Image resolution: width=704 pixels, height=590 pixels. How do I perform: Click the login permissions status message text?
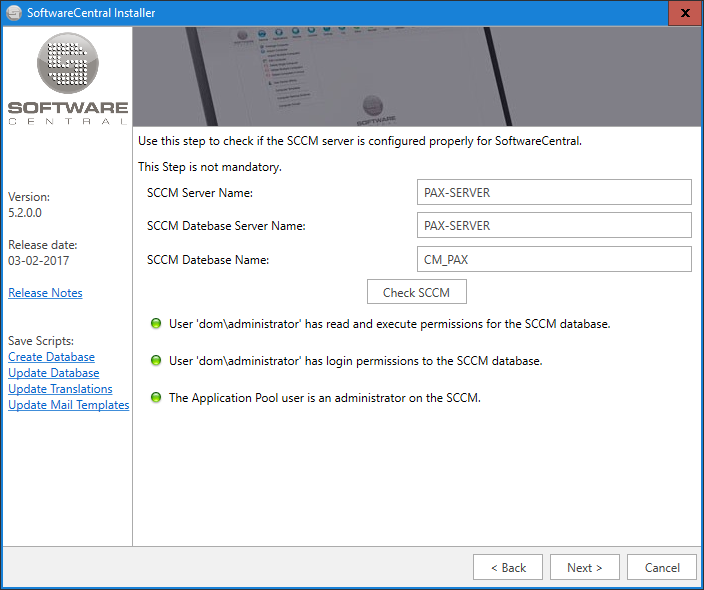[x=355, y=361]
